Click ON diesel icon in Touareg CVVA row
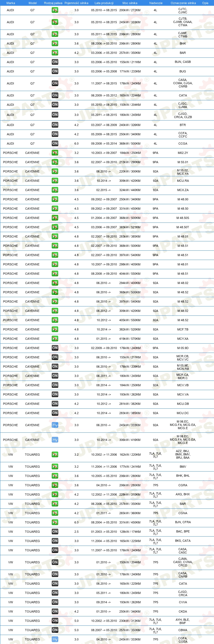 [55, 602]
